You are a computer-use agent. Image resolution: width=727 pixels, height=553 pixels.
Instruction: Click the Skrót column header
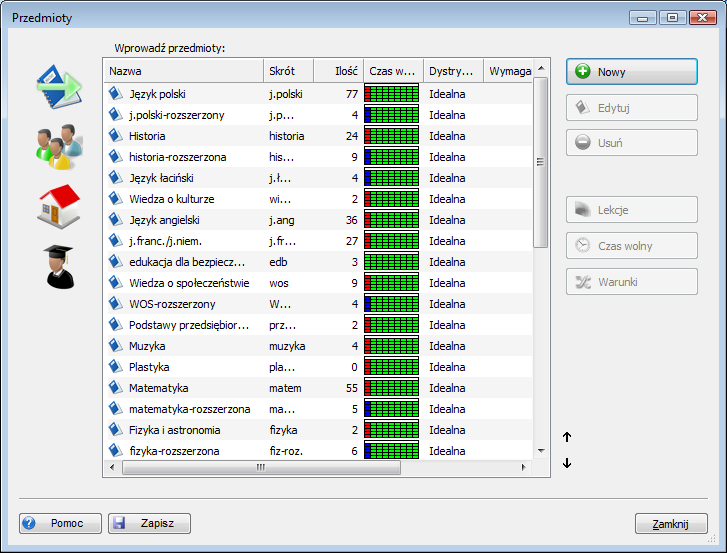pos(288,71)
